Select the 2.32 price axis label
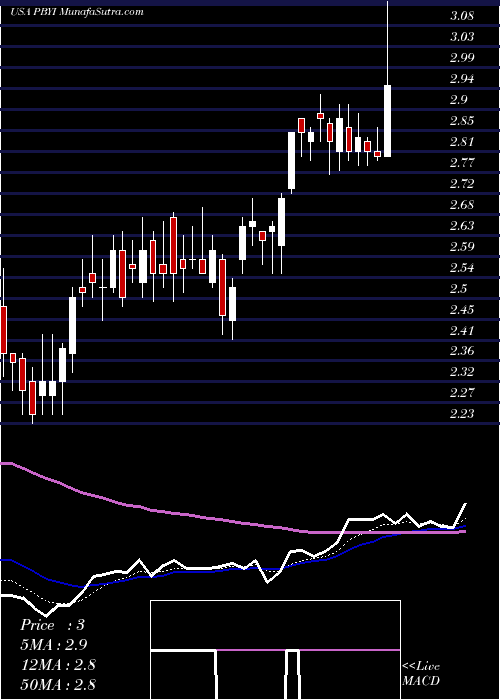 click(x=462, y=372)
